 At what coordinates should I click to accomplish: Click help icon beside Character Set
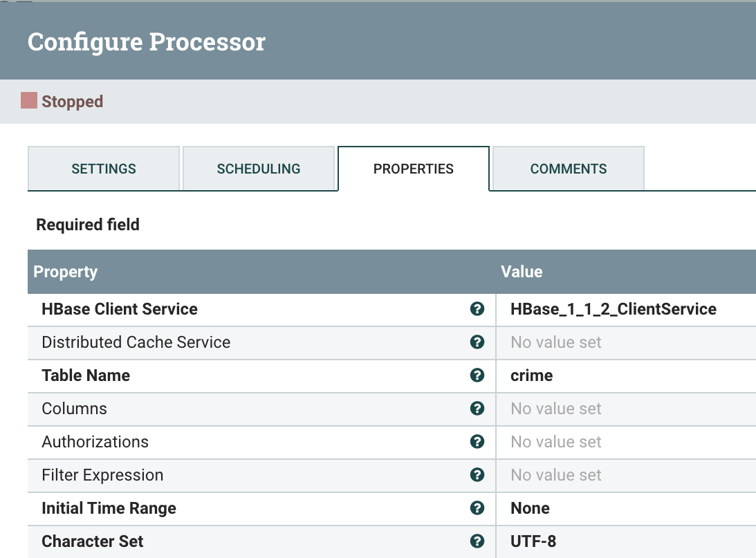(477, 541)
